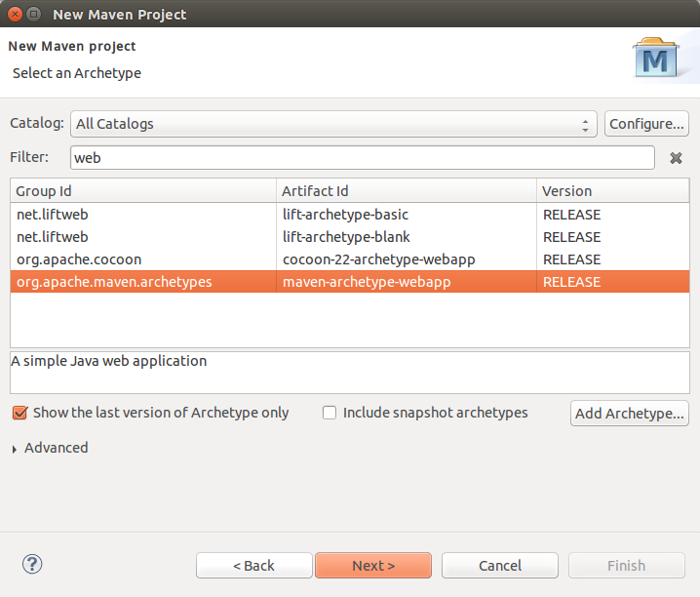Cancel the new Maven project wizard
This screenshot has width=700, height=597.
pyautogui.click(x=500, y=566)
